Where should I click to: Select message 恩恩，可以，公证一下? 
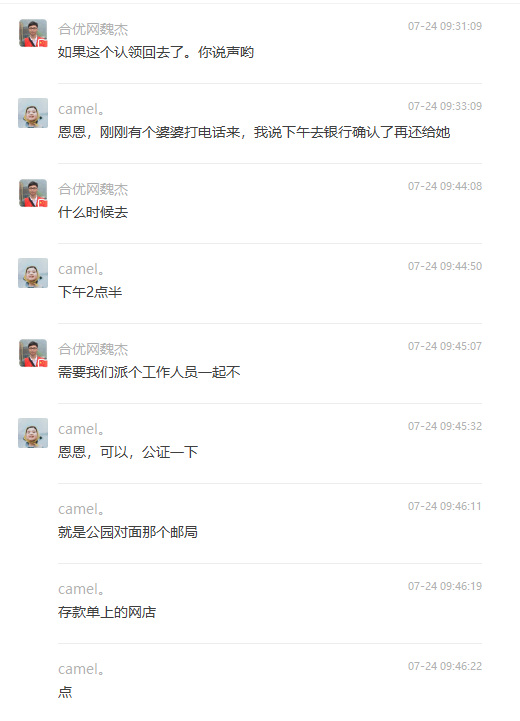point(128,452)
